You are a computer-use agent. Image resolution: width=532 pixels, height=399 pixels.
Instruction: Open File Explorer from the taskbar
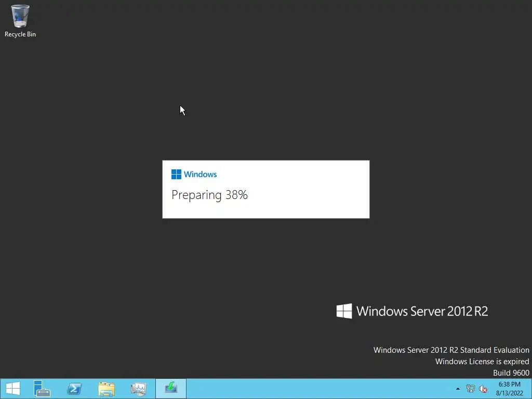point(107,389)
